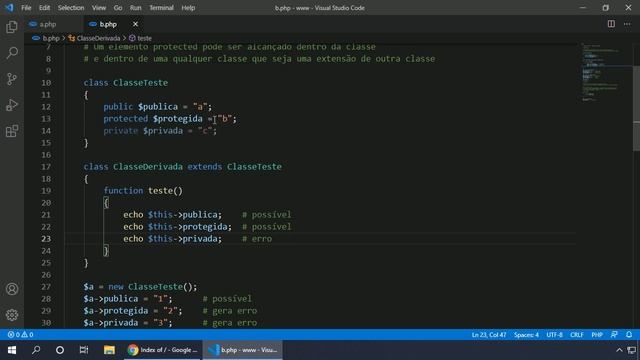Click '# erro' comment on line 23
Screen dimensions: 640x360
(x=257, y=239)
